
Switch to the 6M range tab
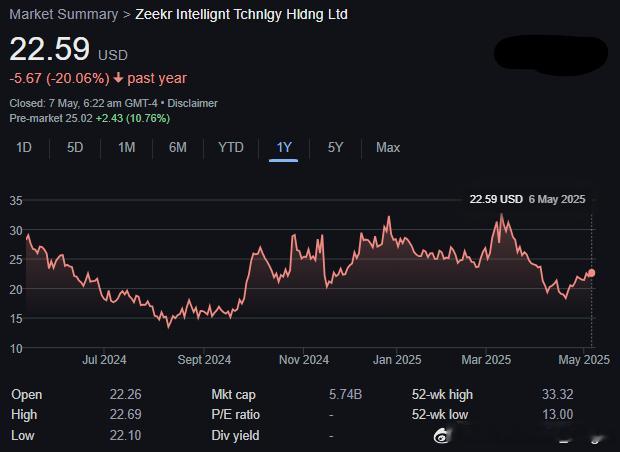(178, 148)
